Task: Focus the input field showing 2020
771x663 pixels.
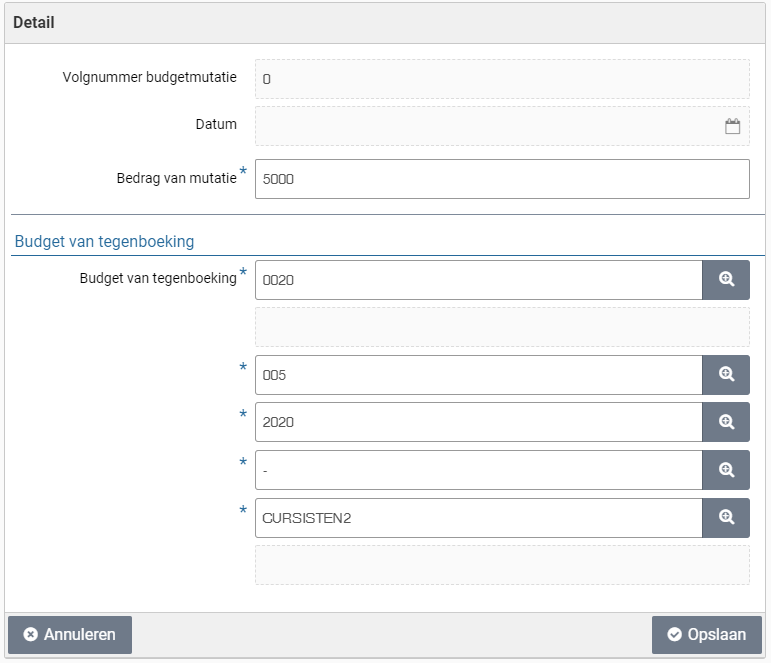Action: tap(478, 422)
